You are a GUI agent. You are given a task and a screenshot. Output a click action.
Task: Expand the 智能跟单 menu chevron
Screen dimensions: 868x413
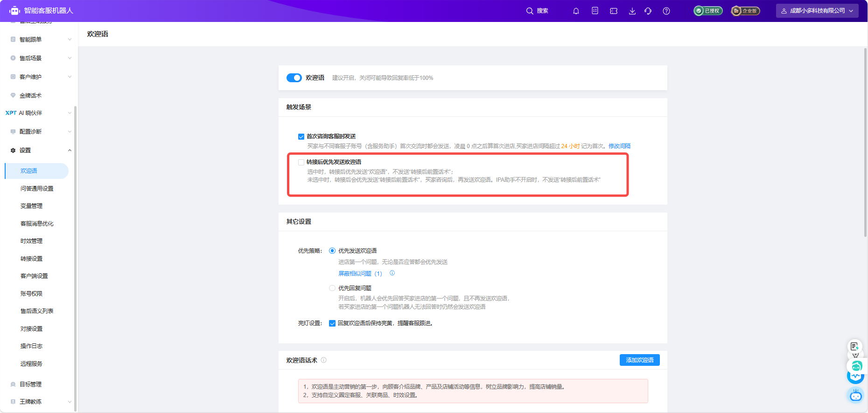coord(70,39)
